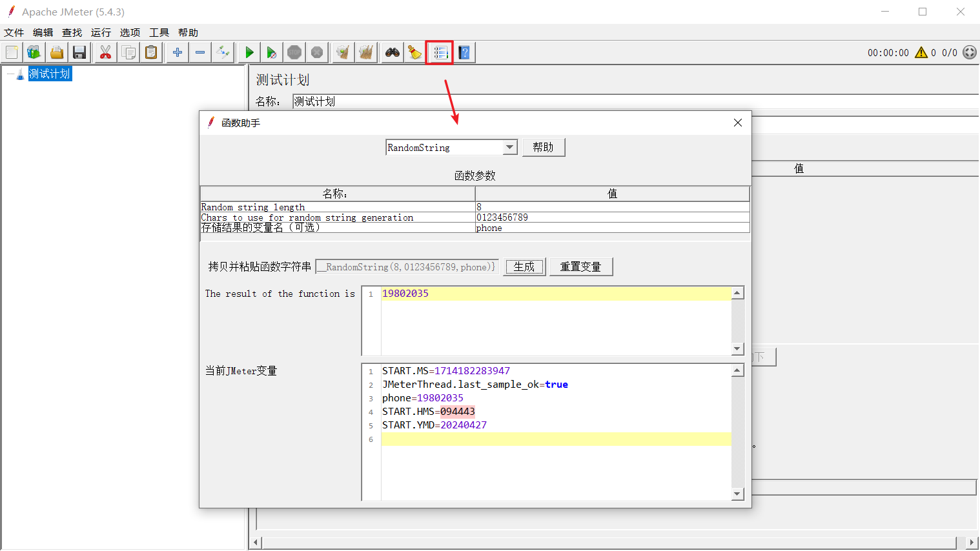Click the 帮助 button beside function dropdown
The width and height of the screenshot is (980, 551).
[543, 147]
